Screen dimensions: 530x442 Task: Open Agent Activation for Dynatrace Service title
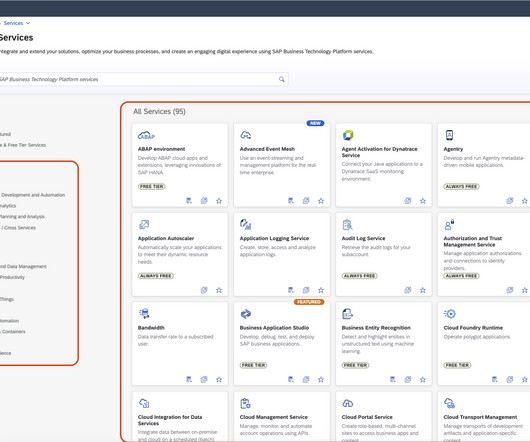tap(379, 152)
